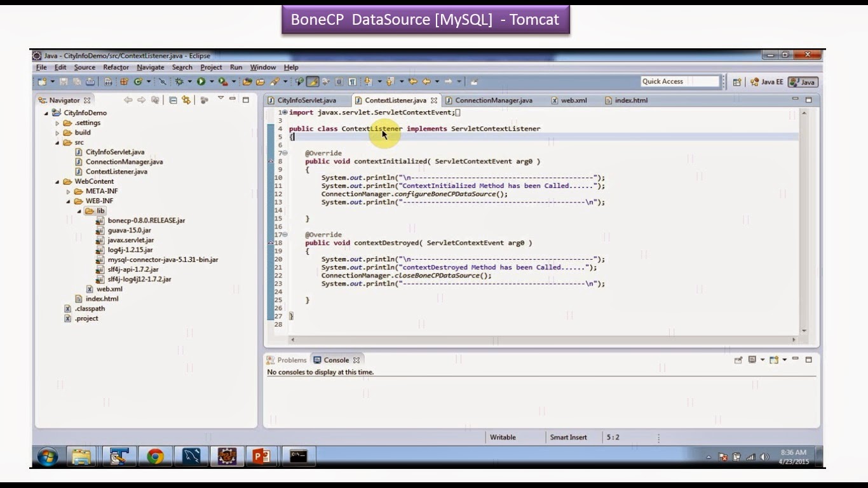Open the Run button dropdown arrow

(212, 81)
